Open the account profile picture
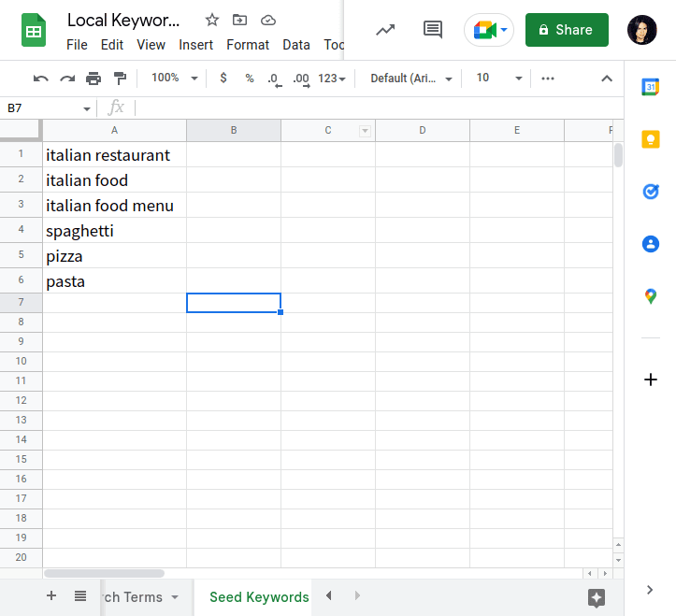676x616 pixels. coord(641,30)
